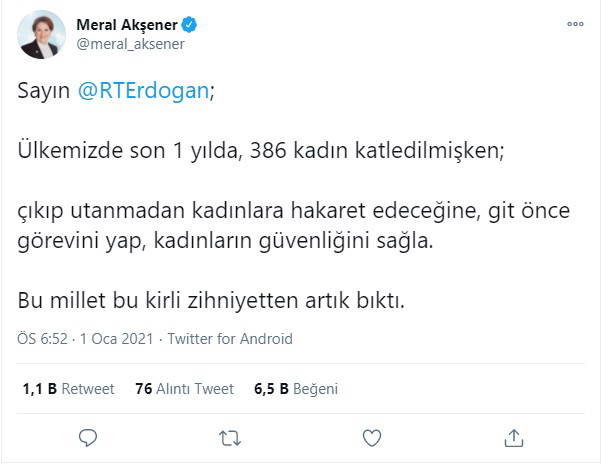Viewport: 602px width, 464px height.
Task: Open the @meral_aksener handle link
Action: (126, 44)
